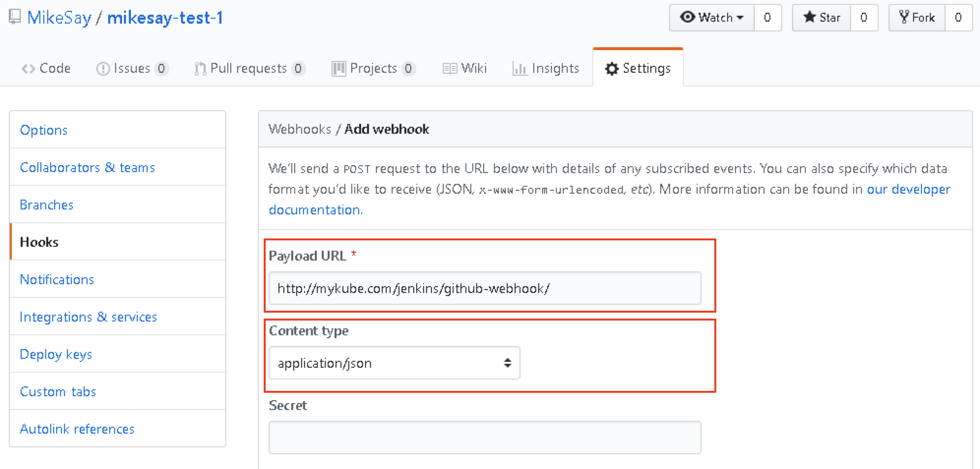
Task: Open the Code tab
Action: (46, 68)
